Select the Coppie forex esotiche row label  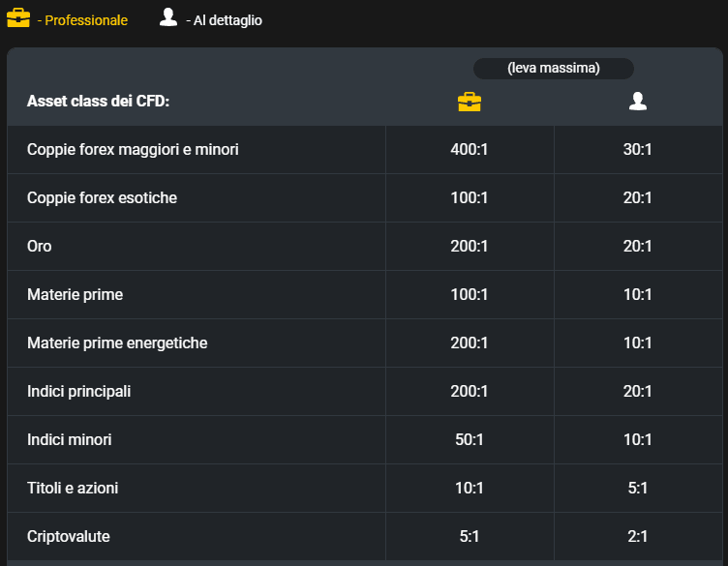102,198
